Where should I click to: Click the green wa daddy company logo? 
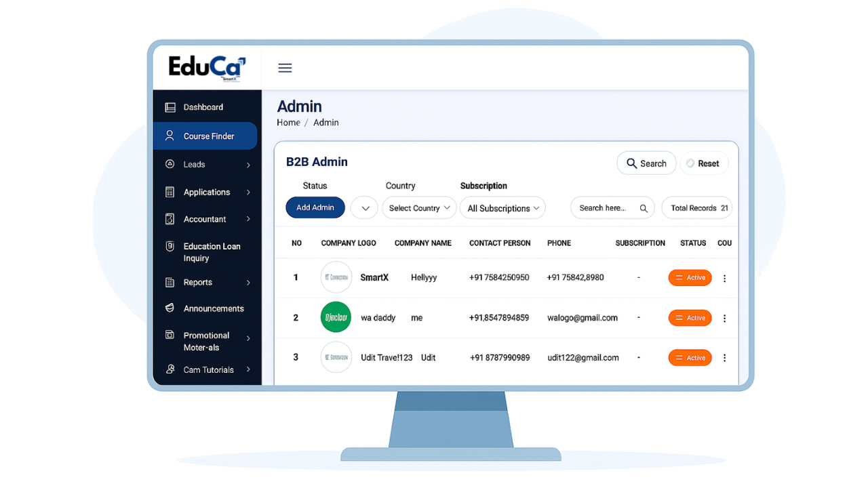pos(336,317)
